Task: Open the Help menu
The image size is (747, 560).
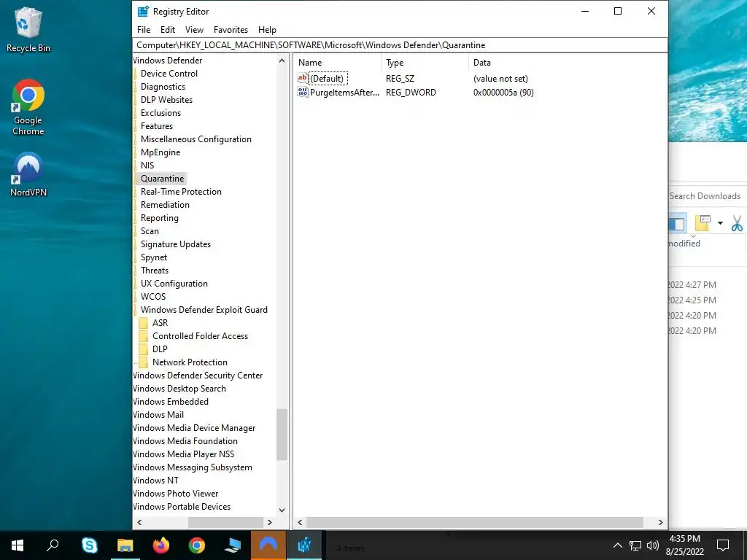Action: click(267, 29)
